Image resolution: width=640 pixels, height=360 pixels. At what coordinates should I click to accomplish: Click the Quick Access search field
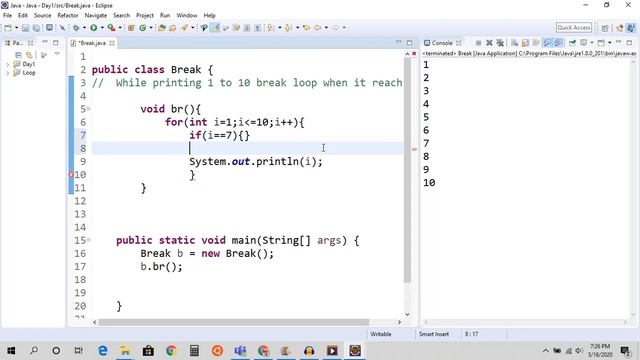click(x=573, y=27)
